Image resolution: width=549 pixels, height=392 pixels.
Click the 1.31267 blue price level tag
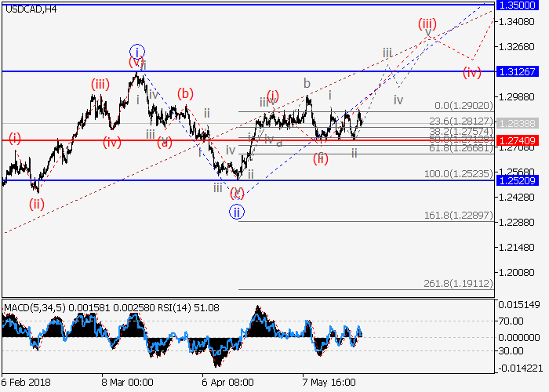pos(520,71)
